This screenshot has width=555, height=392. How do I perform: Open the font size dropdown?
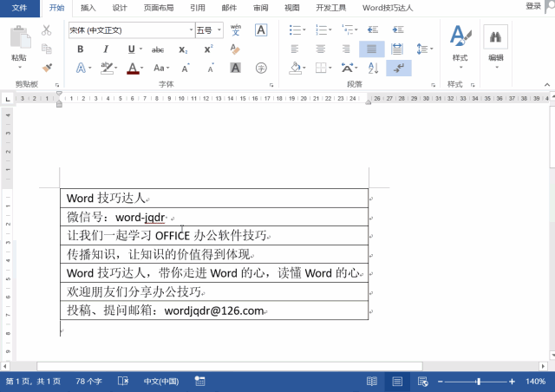(219, 30)
